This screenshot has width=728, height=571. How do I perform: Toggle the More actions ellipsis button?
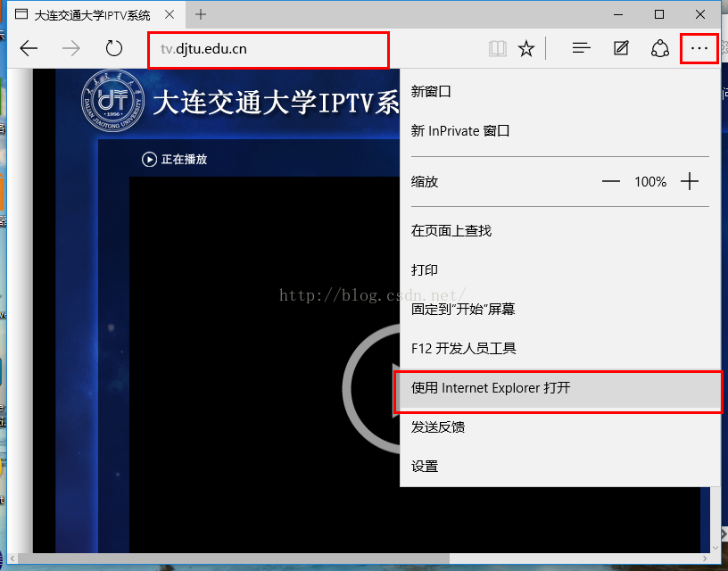pyautogui.click(x=699, y=48)
